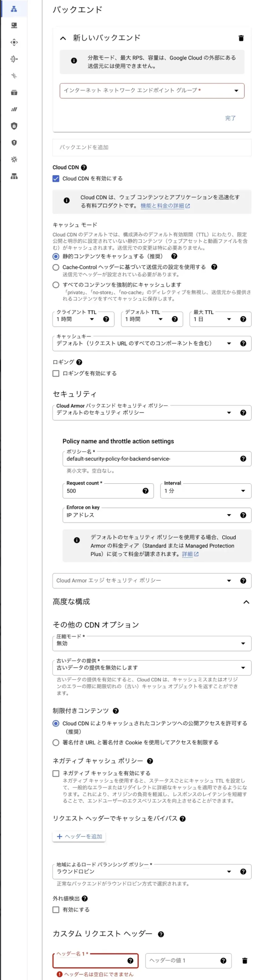Click help icon next to ロギング heading
The image size is (261, 980).
[79, 363]
